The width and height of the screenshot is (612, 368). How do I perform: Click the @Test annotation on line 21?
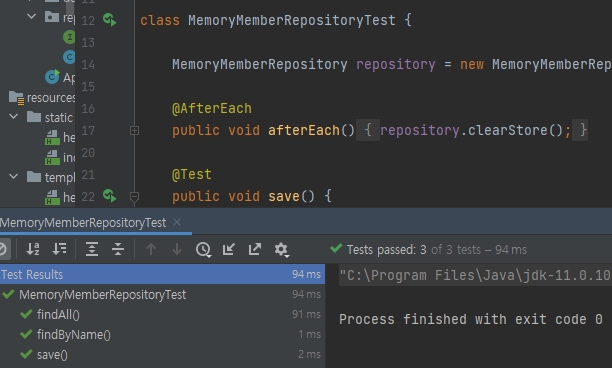point(192,174)
